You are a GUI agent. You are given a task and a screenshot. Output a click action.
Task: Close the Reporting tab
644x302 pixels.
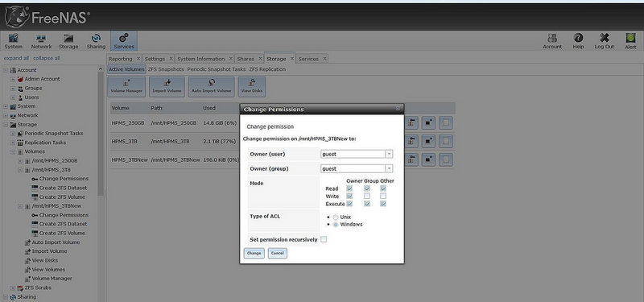tap(138, 58)
